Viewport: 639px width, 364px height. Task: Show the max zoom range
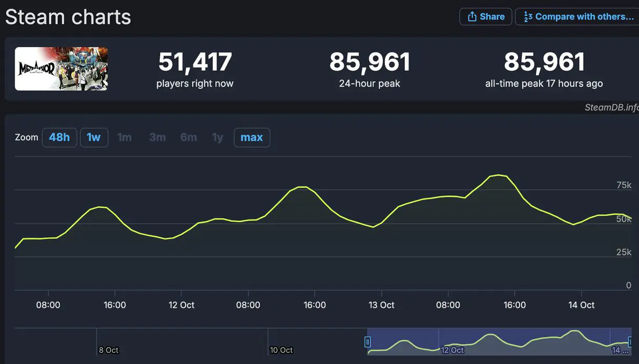252,138
